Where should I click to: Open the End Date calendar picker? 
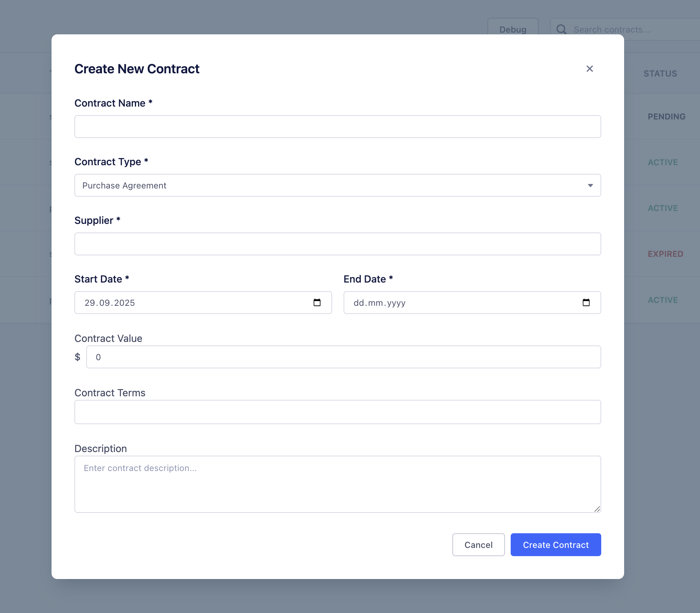coord(586,302)
